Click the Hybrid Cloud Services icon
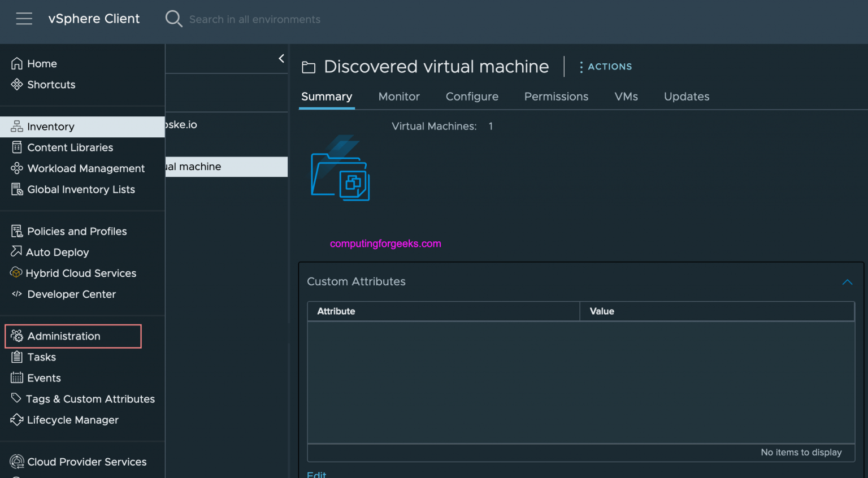Screen dimensions: 868x478 pos(16,273)
